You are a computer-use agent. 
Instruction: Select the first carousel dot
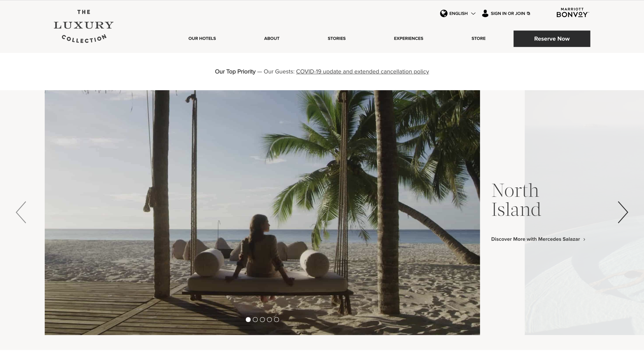pos(248,319)
